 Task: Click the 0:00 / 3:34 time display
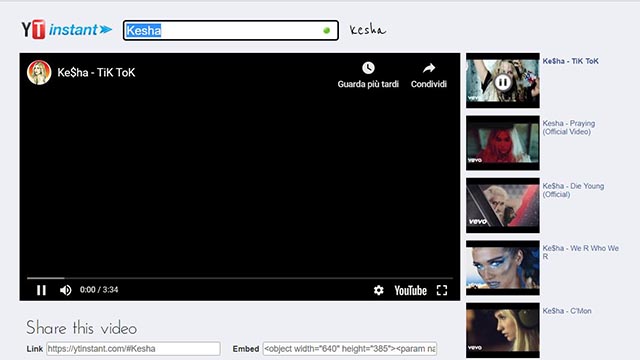coord(99,290)
